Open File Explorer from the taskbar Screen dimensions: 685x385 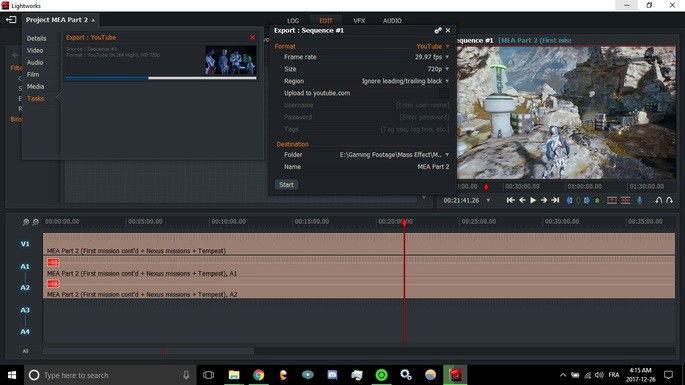point(234,375)
